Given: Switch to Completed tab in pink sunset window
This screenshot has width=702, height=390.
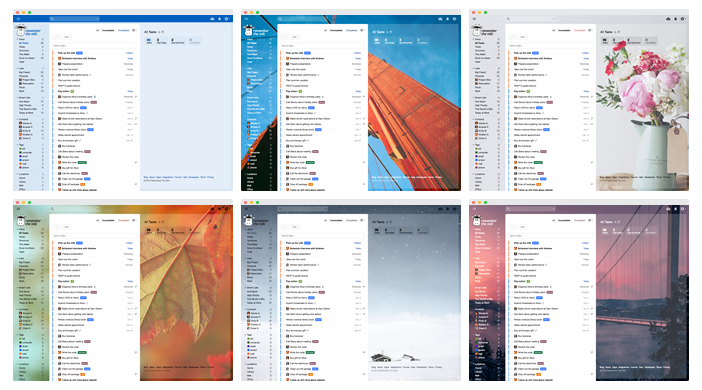Looking at the screenshot, I should click(580, 220).
